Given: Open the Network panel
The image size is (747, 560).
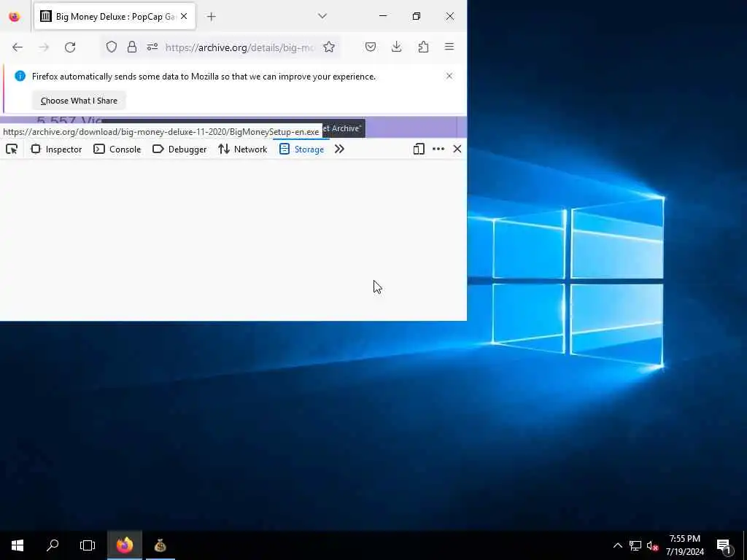Looking at the screenshot, I should click(242, 149).
